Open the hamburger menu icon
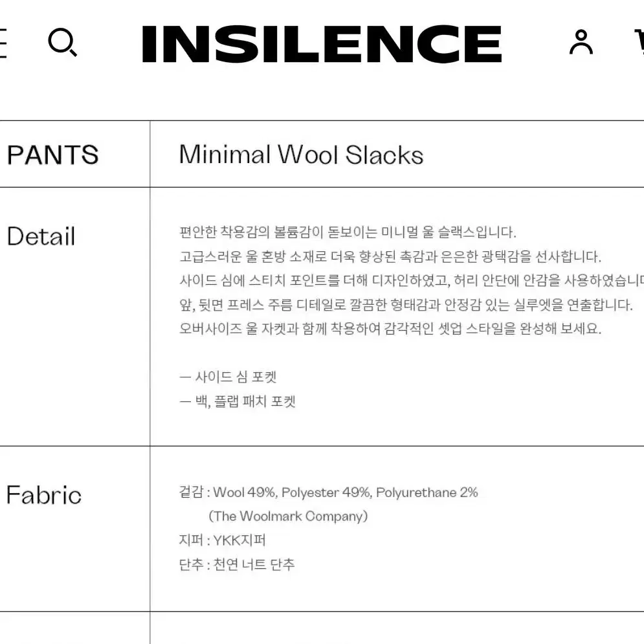The width and height of the screenshot is (644, 644). [x=3, y=43]
